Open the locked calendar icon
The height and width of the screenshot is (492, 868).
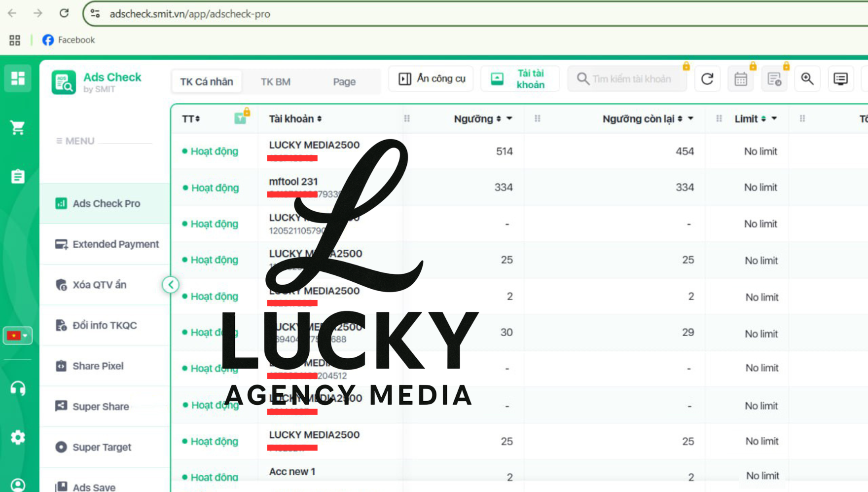[x=741, y=79]
